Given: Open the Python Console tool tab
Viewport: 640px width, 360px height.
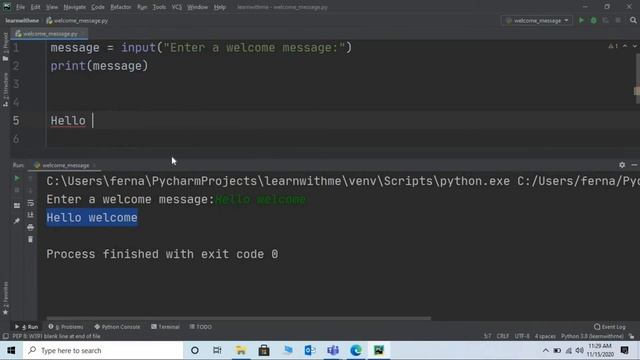Looking at the screenshot, I should pyautogui.click(x=117, y=327).
